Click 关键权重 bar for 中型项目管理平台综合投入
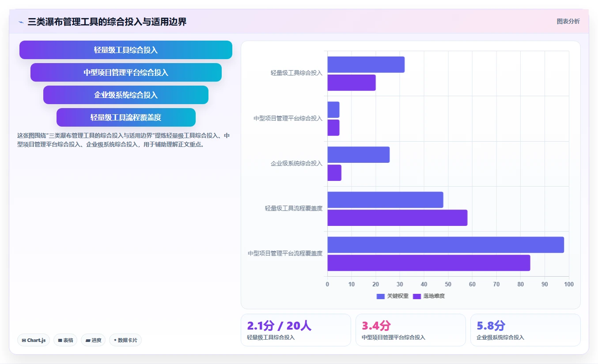Viewport: 598px width, 364px height. 333,110
